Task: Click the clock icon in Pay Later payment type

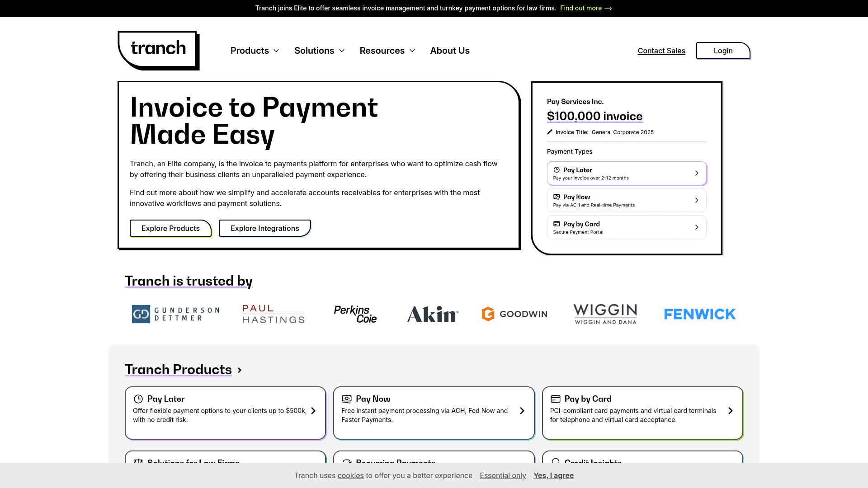Action: (557, 170)
